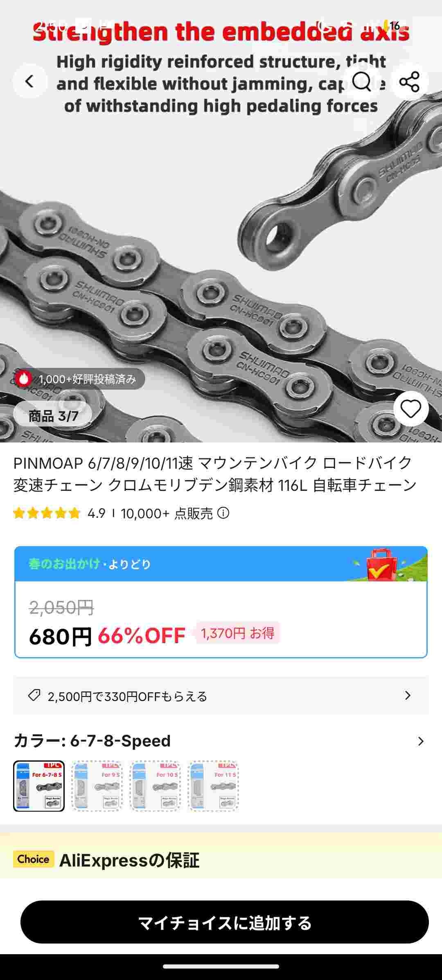Tap the back arrow icon
The height and width of the screenshot is (980, 442).
point(29,81)
